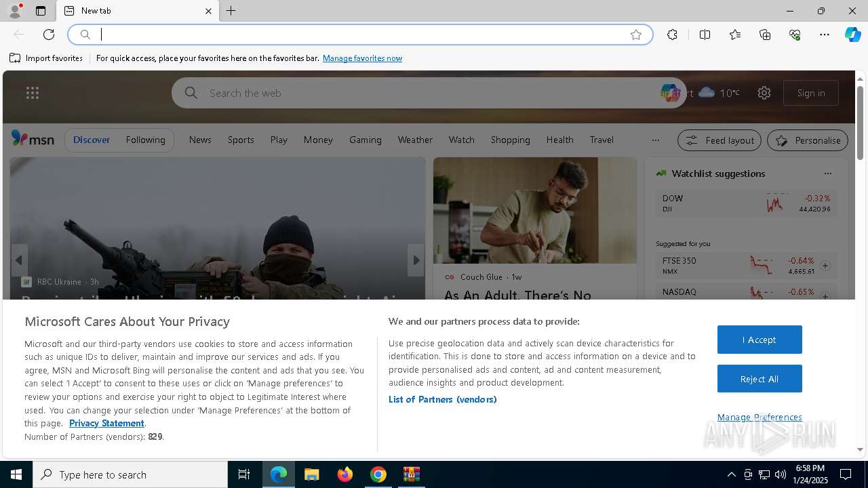
Task: Open the DOW stock row
Action: pos(747,203)
